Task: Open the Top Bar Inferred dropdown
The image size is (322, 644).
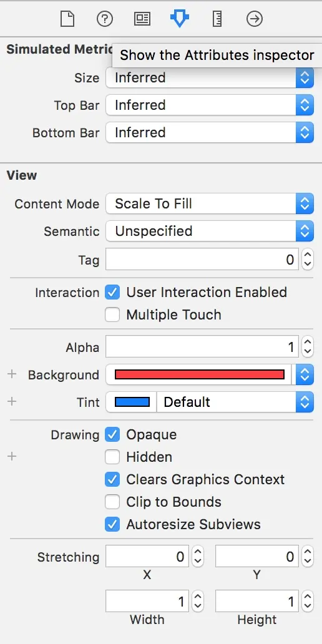Action: pos(210,105)
